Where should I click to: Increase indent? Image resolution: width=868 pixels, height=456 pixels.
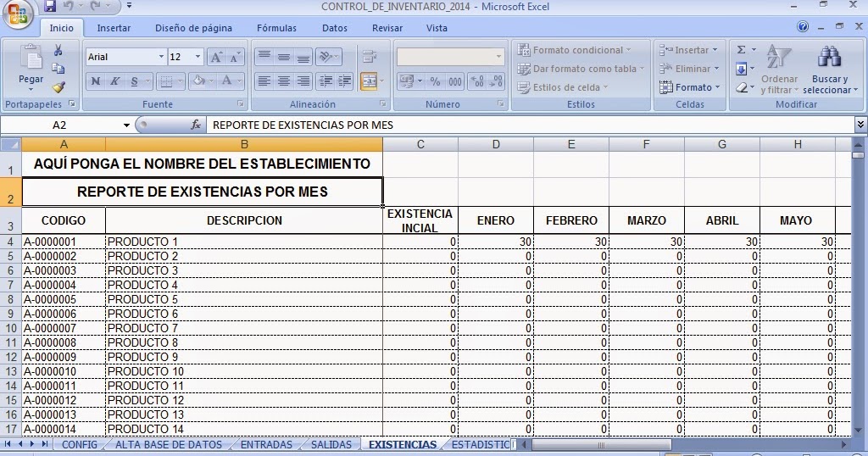coord(344,81)
